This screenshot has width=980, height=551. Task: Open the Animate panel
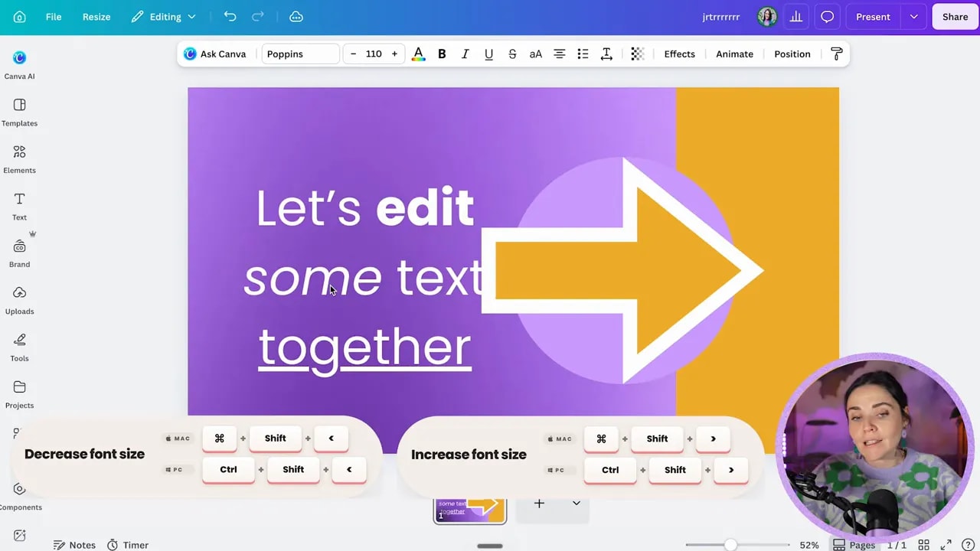click(734, 54)
